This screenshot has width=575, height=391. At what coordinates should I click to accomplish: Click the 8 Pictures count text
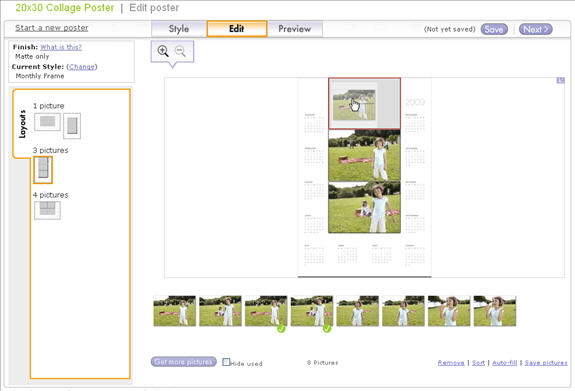click(x=322, y=363)
